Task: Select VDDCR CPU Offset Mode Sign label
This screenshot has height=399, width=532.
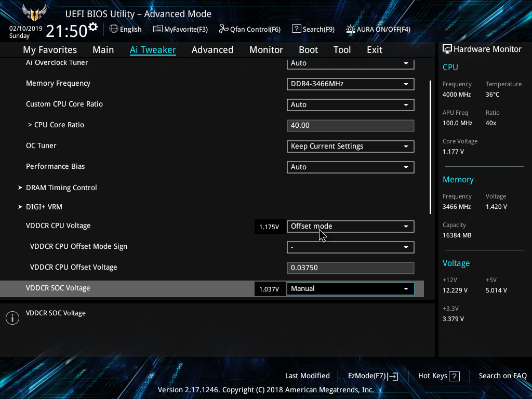Action: pos(79,246)
